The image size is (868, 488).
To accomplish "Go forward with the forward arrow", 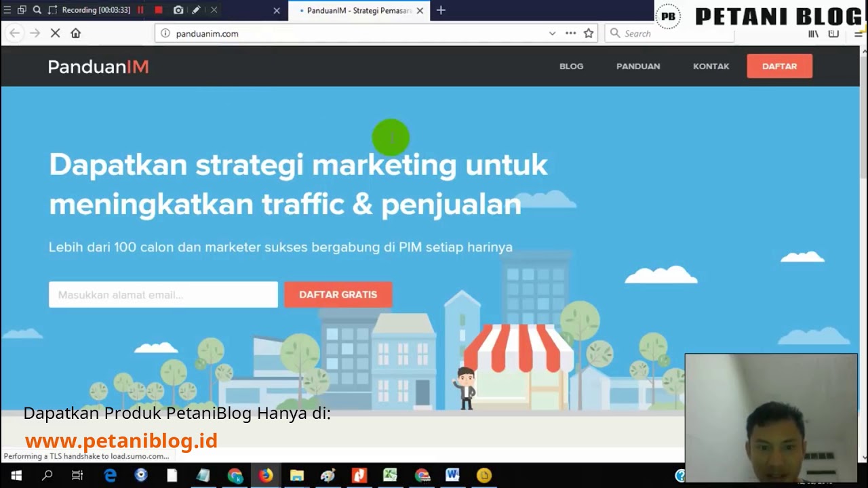I will tap(35, 33).
